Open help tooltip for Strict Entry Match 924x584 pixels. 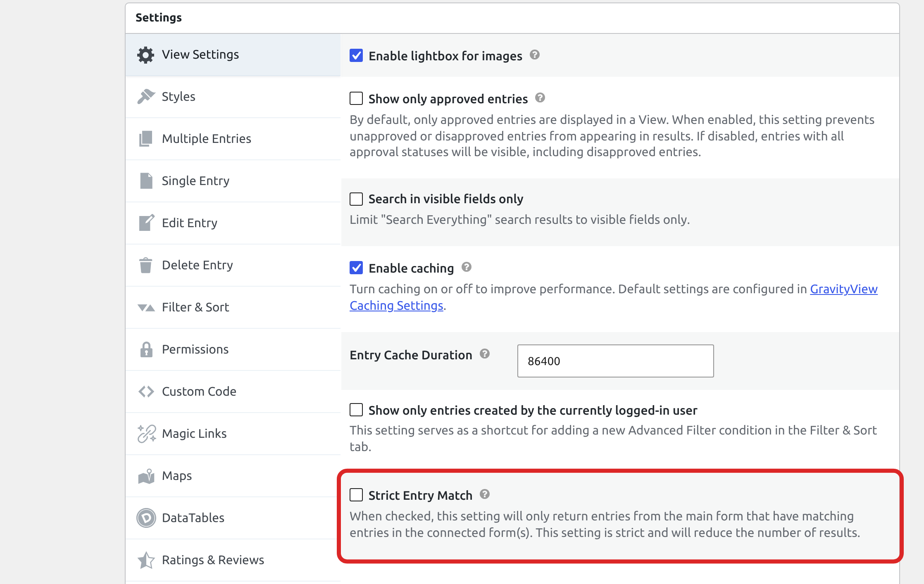pyautogui.click(x=485, y=494)
